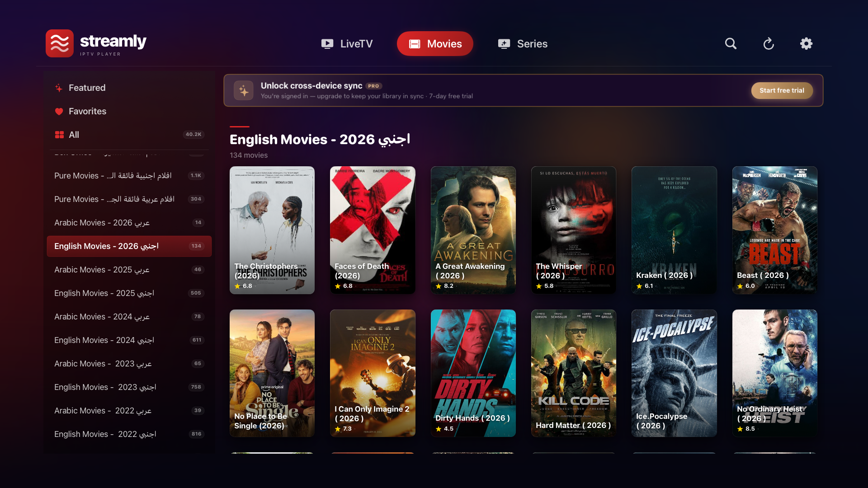The image size is (868, 488).
Task: Click Start free trial button
Action: 782,90
